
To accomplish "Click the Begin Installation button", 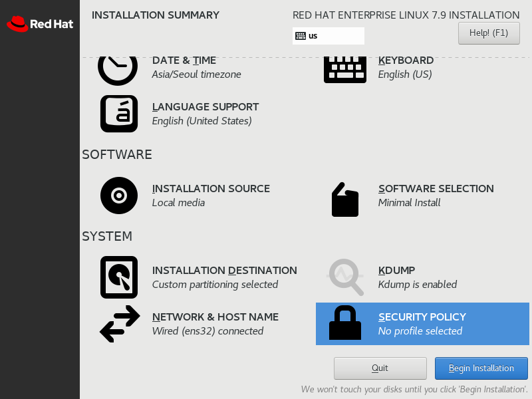I will [481, 368].
